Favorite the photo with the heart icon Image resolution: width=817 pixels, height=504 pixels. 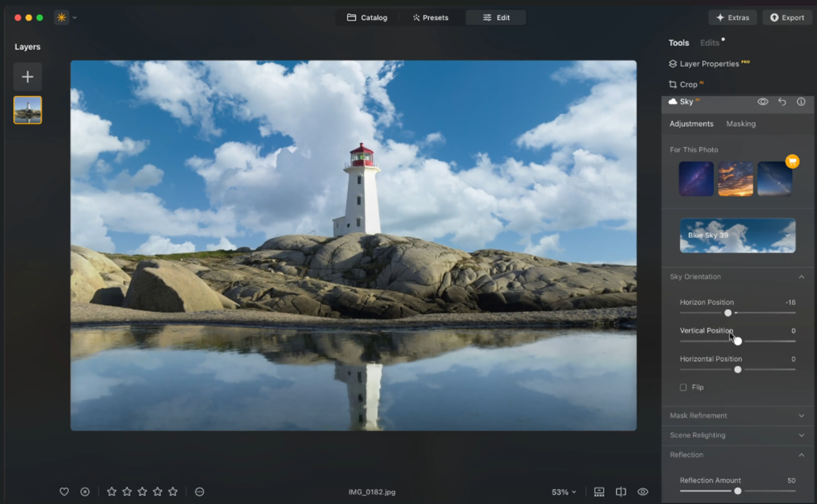pos(64,491)
